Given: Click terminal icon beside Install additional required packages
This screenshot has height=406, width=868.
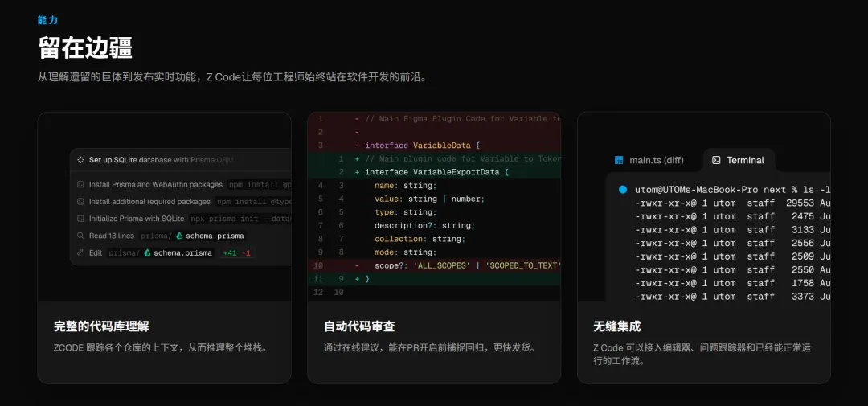Looking at the screenshot, I should click(x=80, y=202).
